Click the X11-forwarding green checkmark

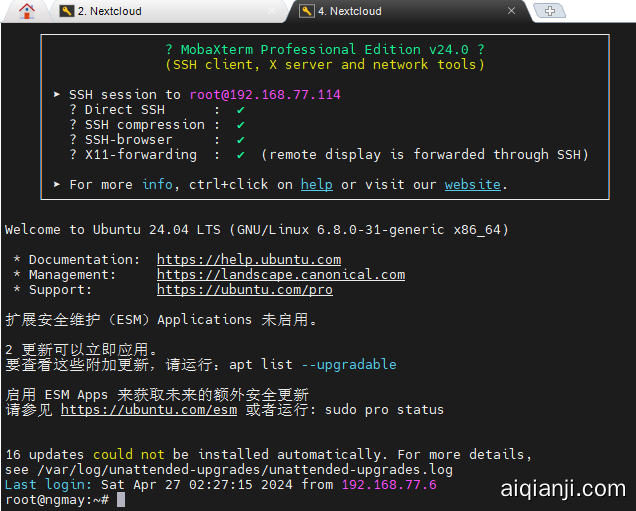[240, 154]
